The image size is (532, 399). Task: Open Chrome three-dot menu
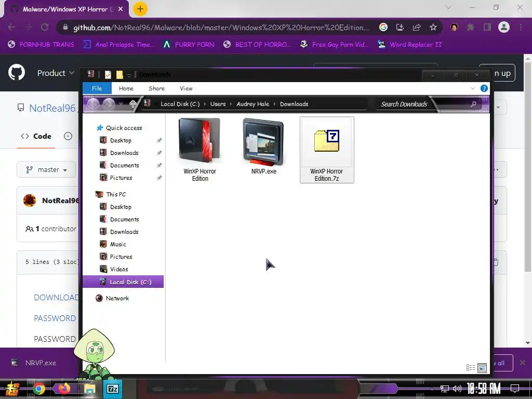pos(521,27)
